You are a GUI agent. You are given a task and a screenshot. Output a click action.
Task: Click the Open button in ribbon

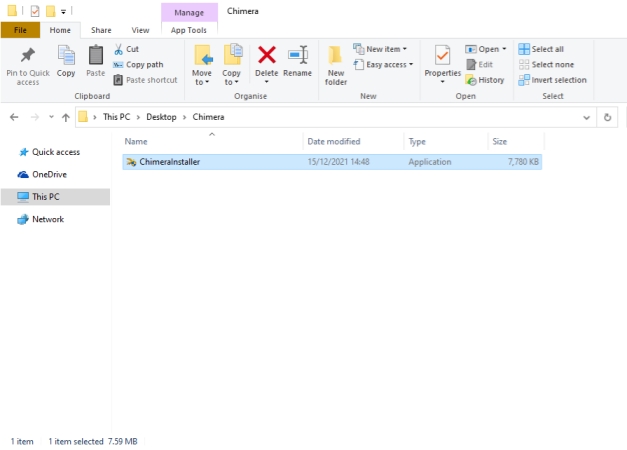[483, 49]
